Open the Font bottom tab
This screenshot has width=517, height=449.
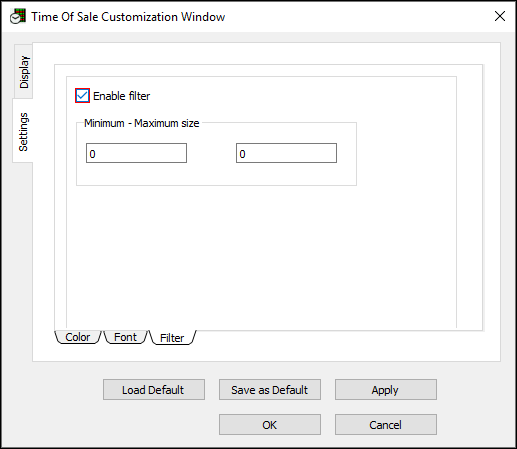coord(125,337)
